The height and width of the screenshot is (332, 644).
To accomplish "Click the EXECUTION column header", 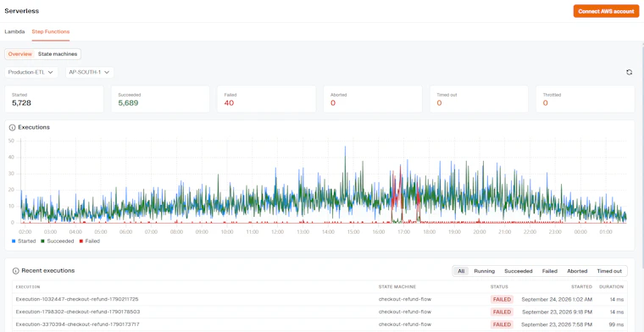I will point(28,287).
